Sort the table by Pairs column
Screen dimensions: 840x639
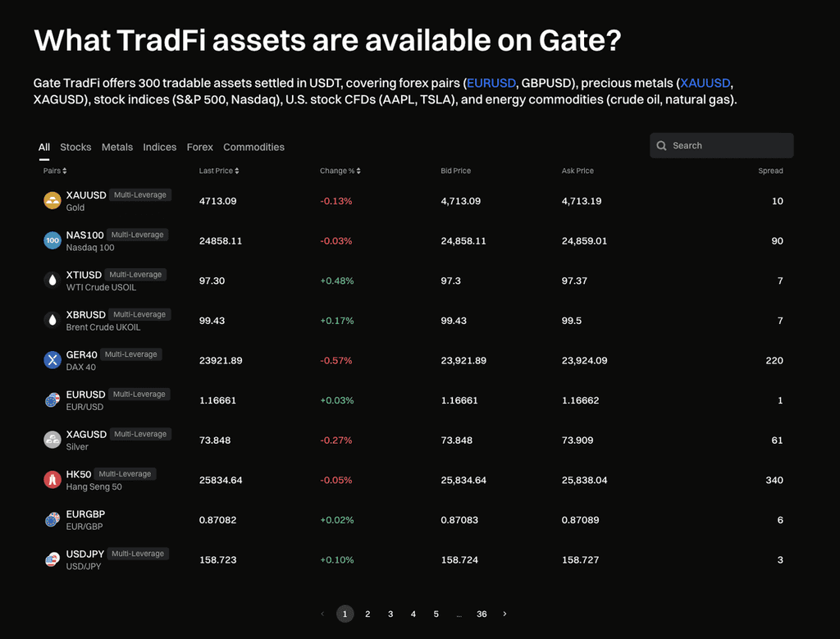55,171
